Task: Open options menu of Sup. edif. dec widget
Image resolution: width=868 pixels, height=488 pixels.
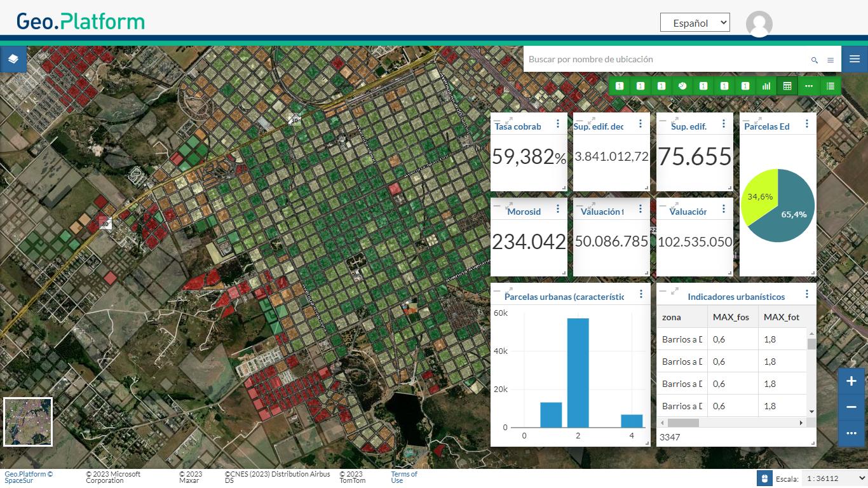Action: 641,124
